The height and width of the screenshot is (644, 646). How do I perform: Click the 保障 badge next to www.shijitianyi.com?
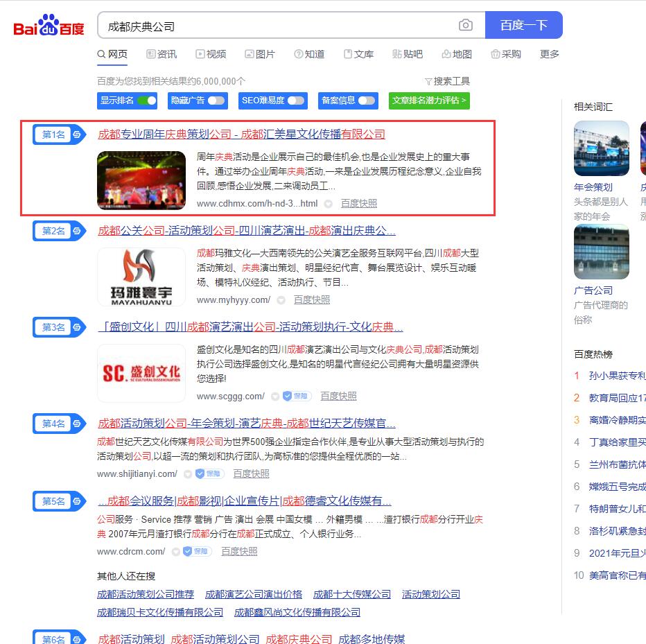209,474
